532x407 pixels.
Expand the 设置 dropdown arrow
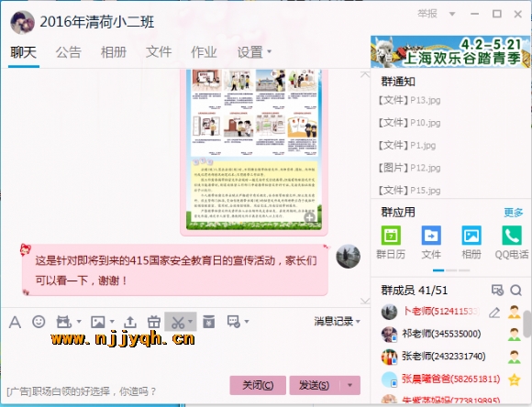tap(270, 51)
